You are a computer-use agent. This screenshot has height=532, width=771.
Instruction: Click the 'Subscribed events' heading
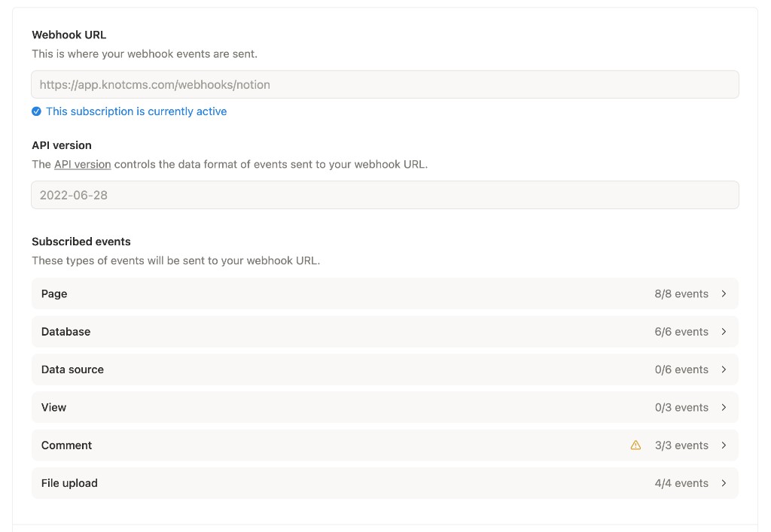(81, 242)
